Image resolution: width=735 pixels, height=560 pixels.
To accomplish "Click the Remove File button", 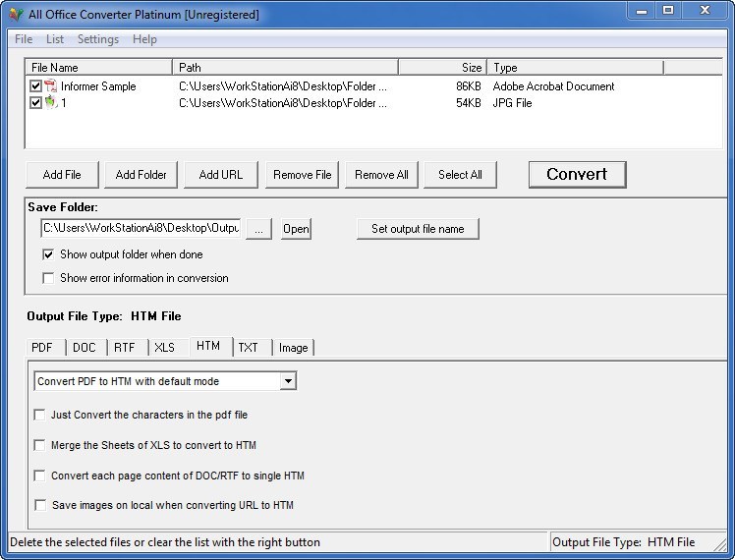I will pos(302,175).
